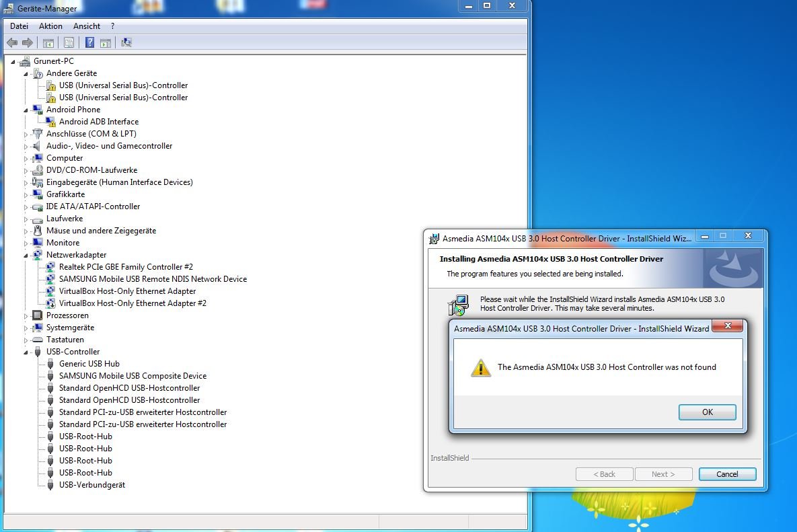
Task: Select the last USB-Root-Hub entry
Action: click(85, 473)
